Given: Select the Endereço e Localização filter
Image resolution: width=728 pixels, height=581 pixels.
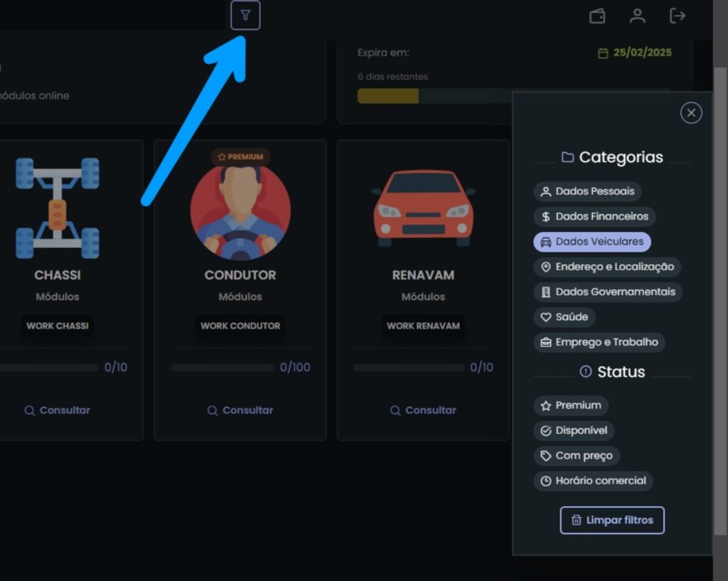Looking at the screenshot, I should click(x=607, y=267).
